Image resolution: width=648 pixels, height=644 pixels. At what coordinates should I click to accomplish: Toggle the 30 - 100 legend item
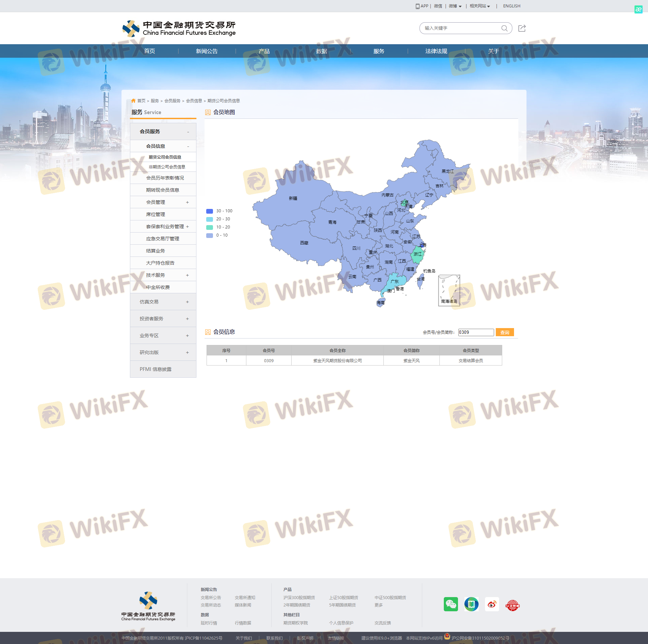pos(219,211)
